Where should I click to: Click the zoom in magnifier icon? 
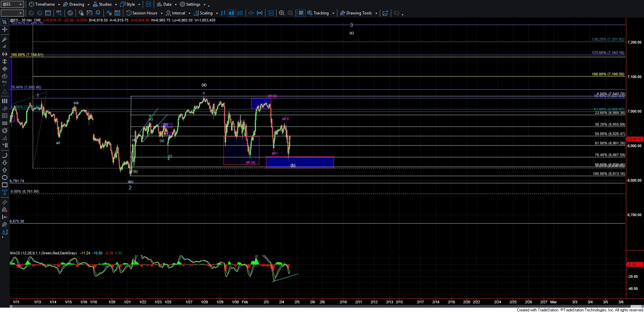point(282,13)
